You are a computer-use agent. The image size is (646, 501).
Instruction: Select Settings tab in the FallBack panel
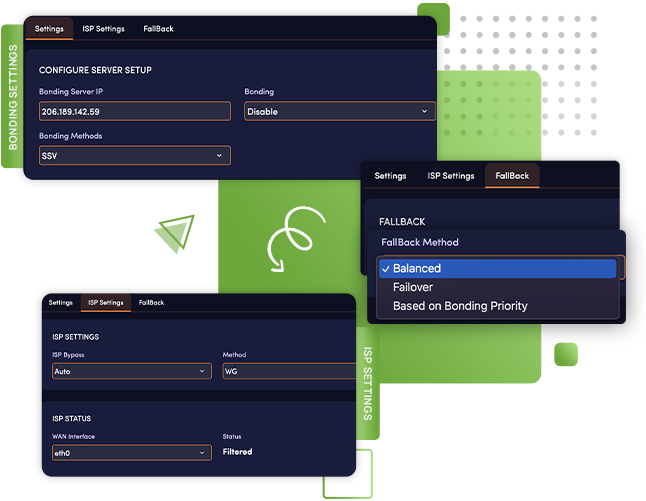(390, 176)
